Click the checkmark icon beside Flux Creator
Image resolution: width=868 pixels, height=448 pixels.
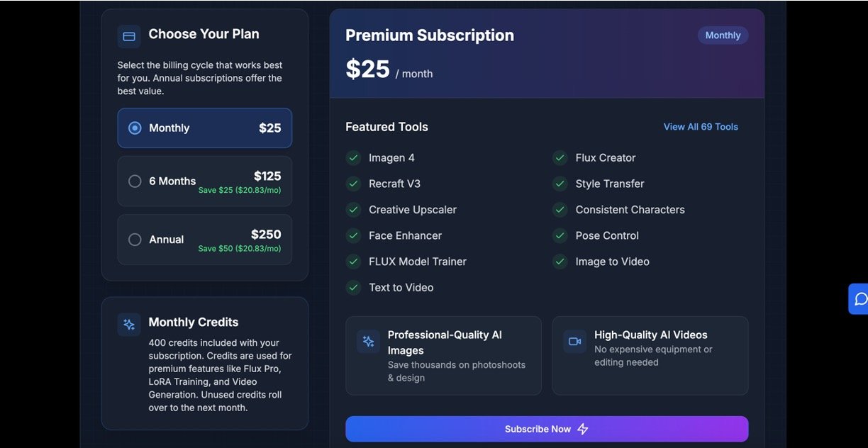560,158
